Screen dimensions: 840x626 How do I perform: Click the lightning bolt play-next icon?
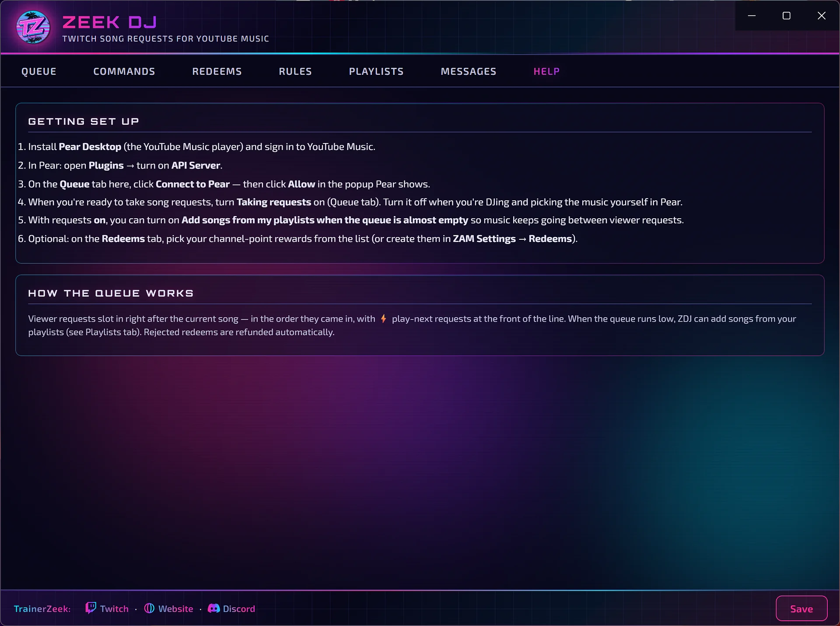[383, 319]
